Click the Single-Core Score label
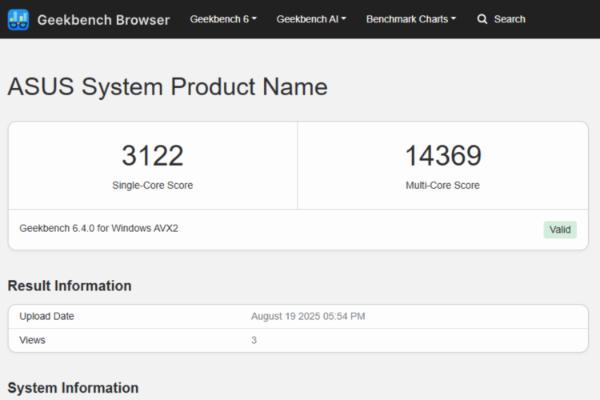The width and height of the screenshot is (600, 400). tap(152, 185)
